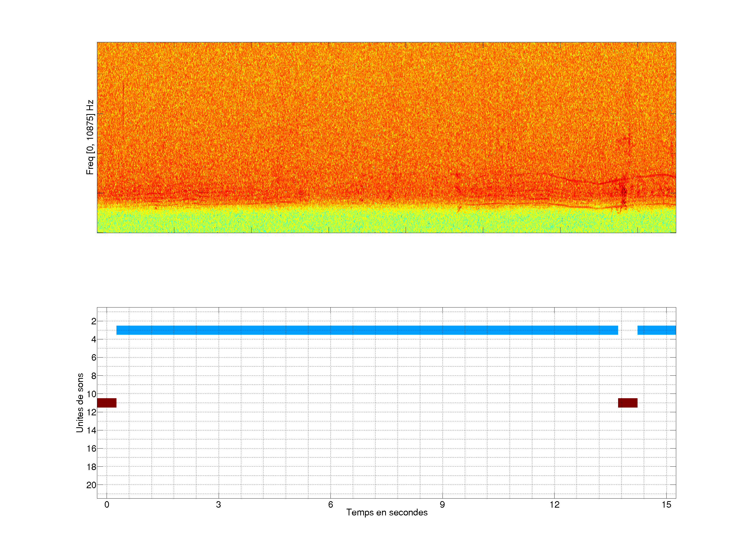Click the short blue bar at right edge

click(656, 330)
